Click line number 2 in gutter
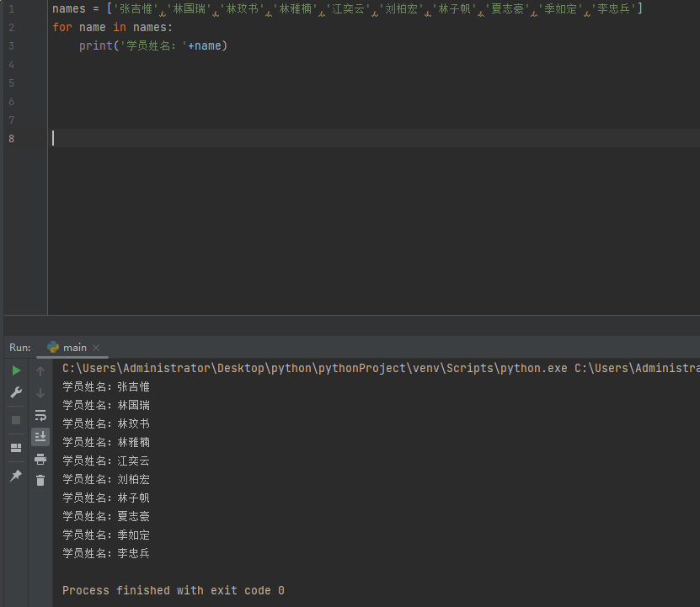This screenshot has width=700, height=607. (12, 28)
